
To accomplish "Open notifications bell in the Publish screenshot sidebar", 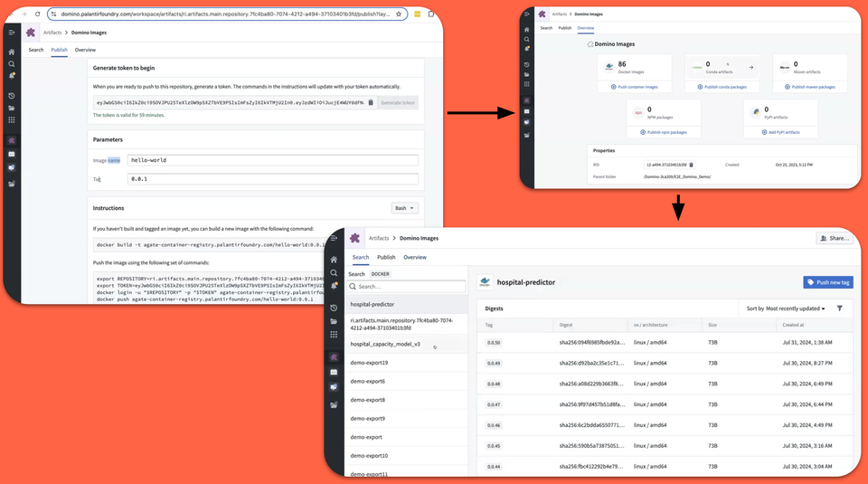I will [x=12, y=76].
